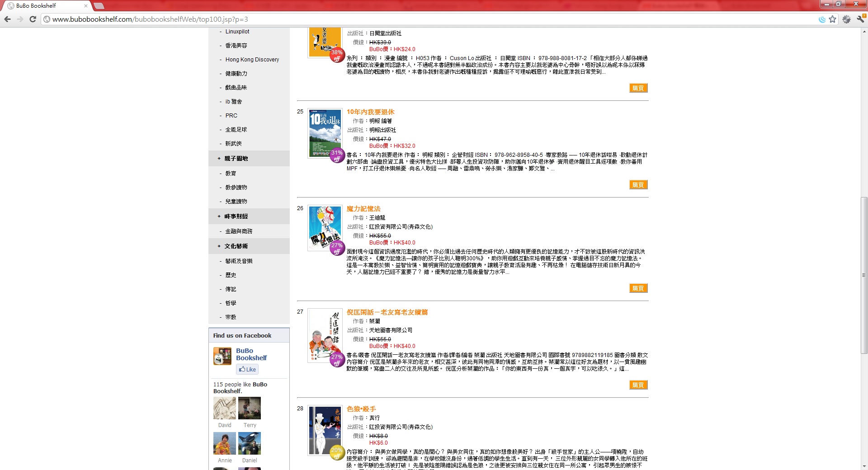Expand the 時事財經 section header
The height and width of the screenshot is (470, 868).
(x=249, y=216)
